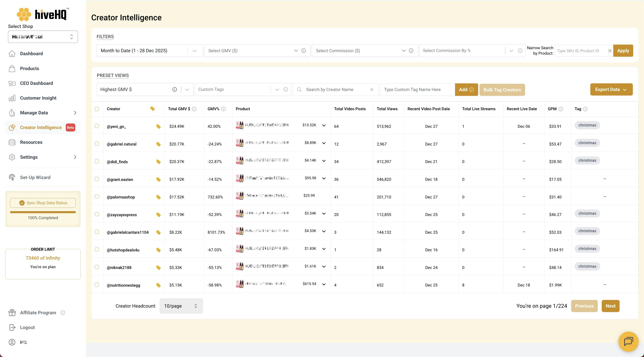Viewport: 644px width, 357px height.
Task: Clear the creator name search with X icon
Action: click(372, 90)
